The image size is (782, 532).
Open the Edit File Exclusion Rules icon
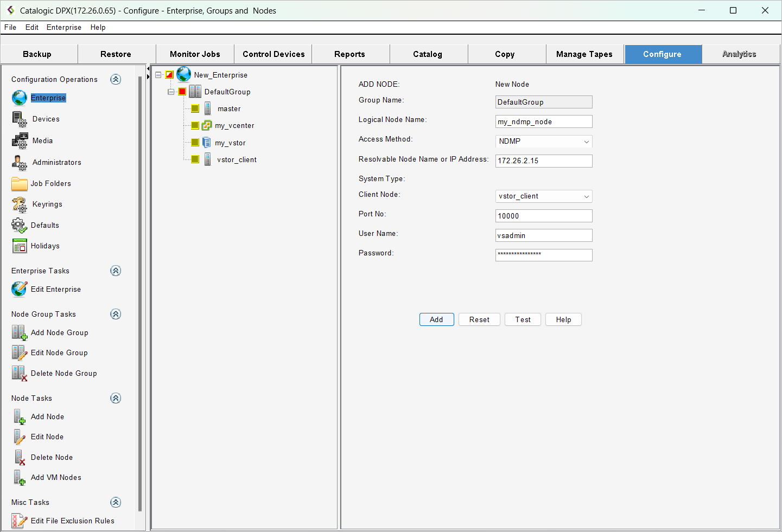click(x=20, y=521)
